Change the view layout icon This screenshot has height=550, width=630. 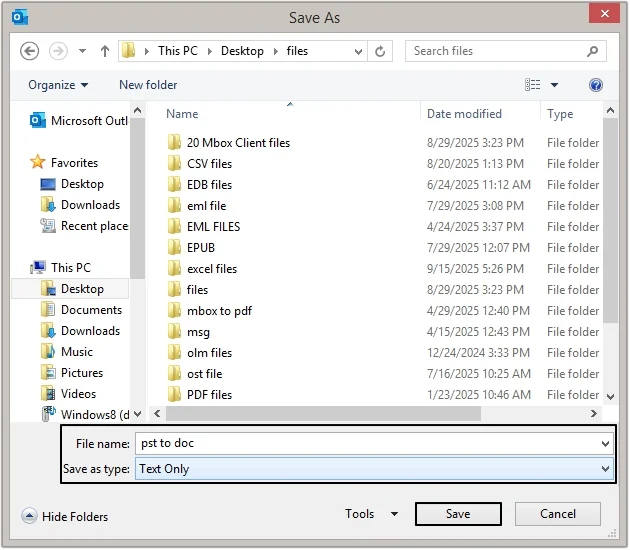[x=532, y=85]
